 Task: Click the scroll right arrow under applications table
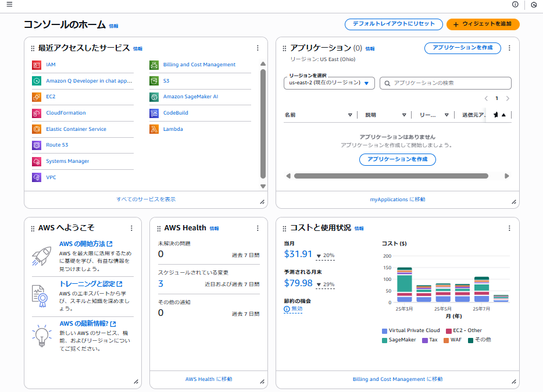click(x=506, y=176)
